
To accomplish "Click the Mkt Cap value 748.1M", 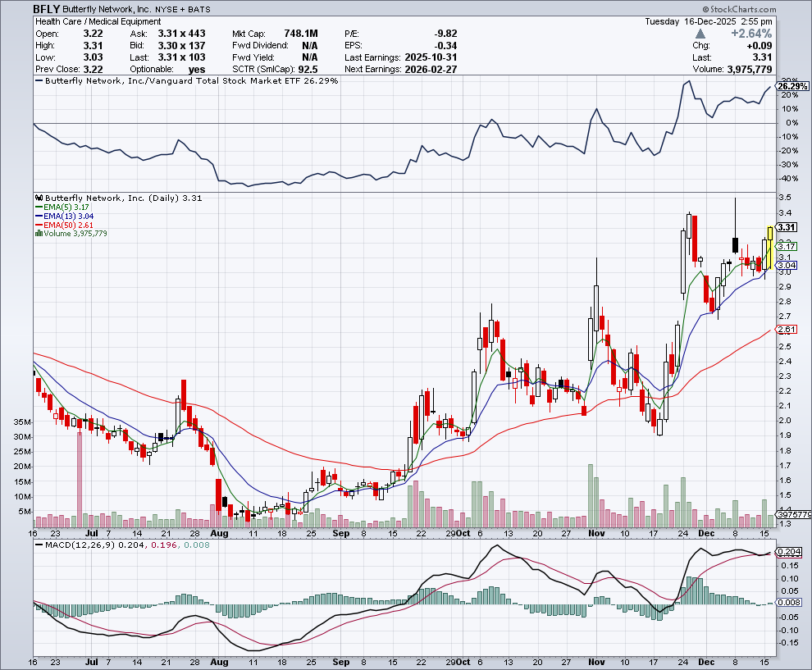I will [301, 34].
